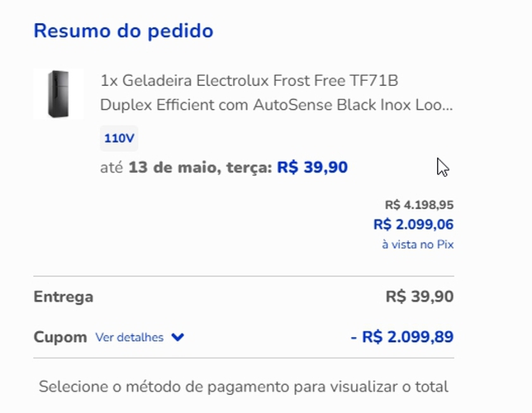Click the coupon discount - R$ 2.099,89
The height and width of the screenshot is (413, 532).
(402, 337)
